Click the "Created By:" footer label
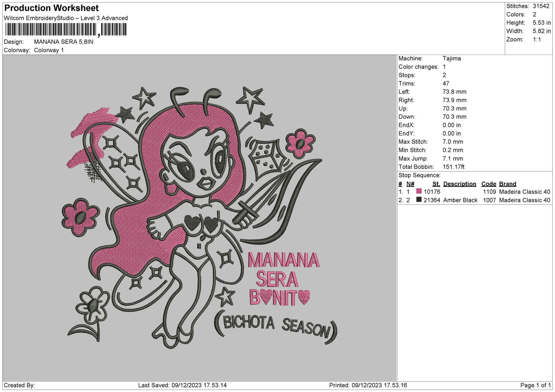 point(19,385)
